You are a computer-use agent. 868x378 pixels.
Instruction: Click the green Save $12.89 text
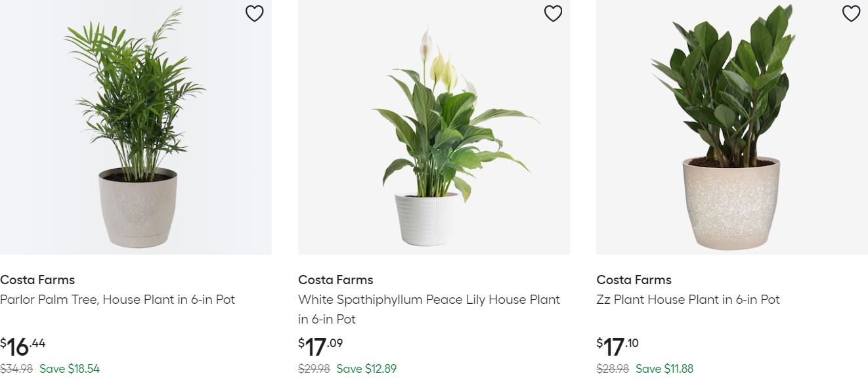click(366, 369)
